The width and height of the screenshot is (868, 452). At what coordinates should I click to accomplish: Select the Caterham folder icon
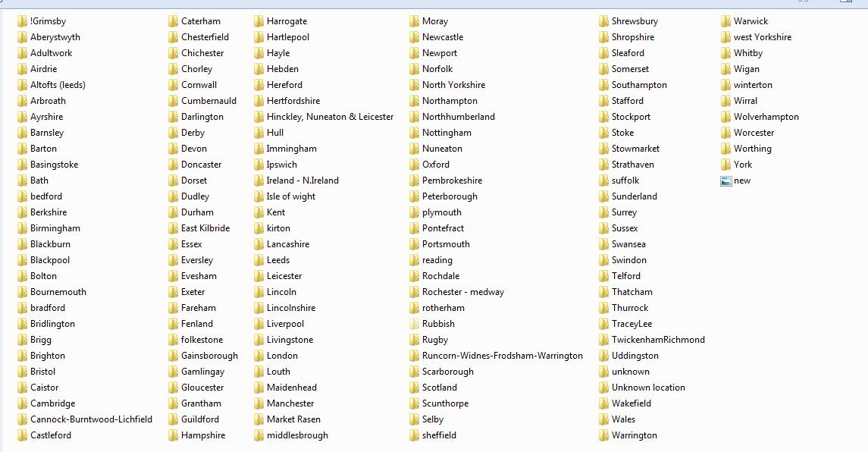(x=174, y=21)
